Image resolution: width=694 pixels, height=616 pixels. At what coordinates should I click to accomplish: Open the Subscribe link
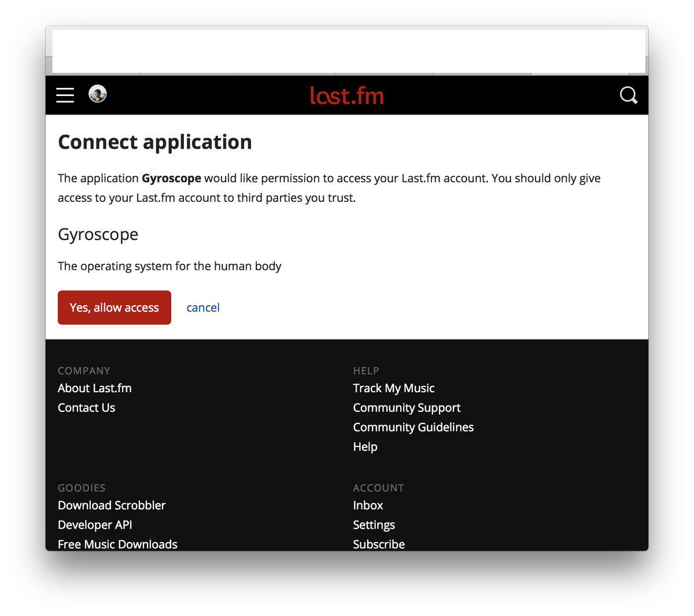click(379, 544)
